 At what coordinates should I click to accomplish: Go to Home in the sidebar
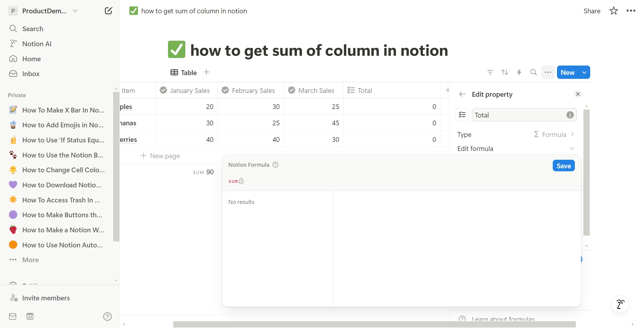(31, 59)
